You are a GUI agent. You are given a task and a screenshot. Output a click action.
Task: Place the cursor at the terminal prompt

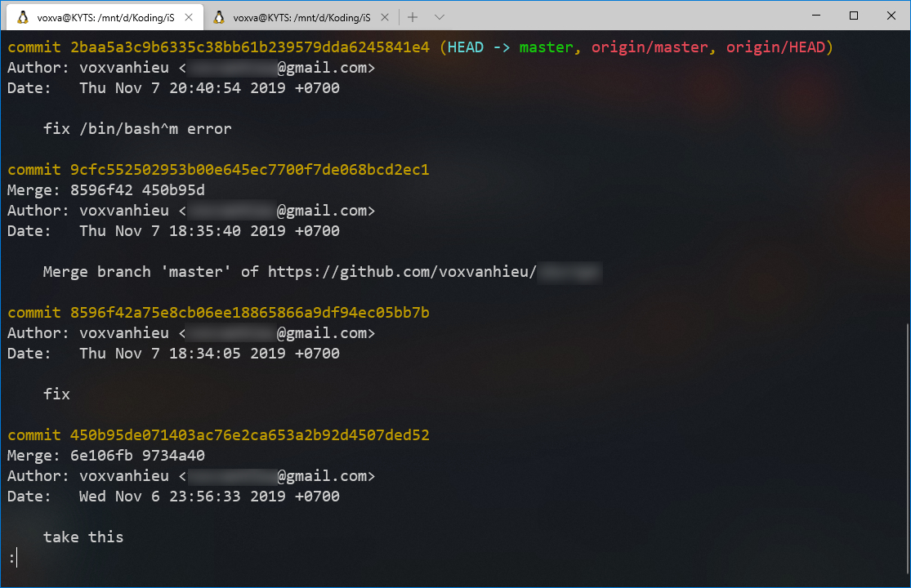tap(13, 557)
